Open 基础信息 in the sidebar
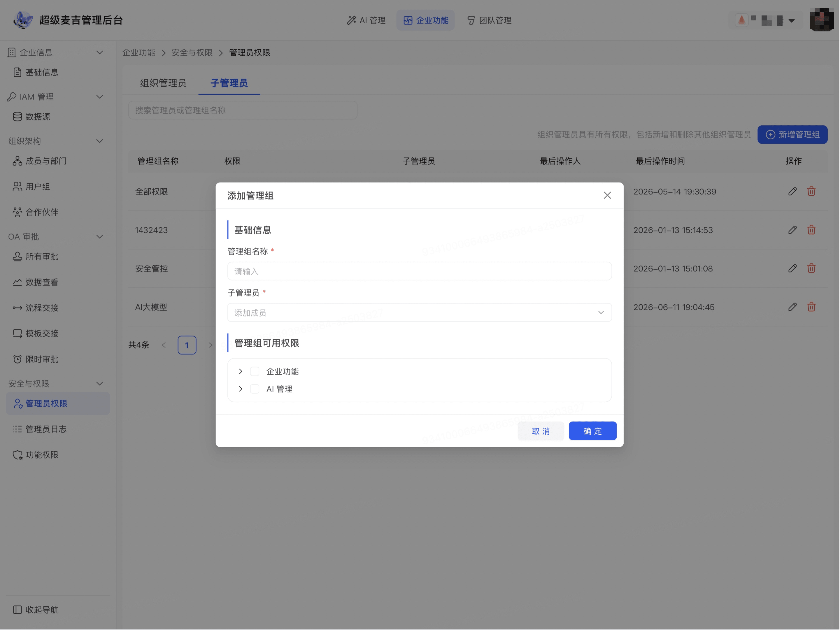This screenshot has height=630, width=840. pos(58,72)
